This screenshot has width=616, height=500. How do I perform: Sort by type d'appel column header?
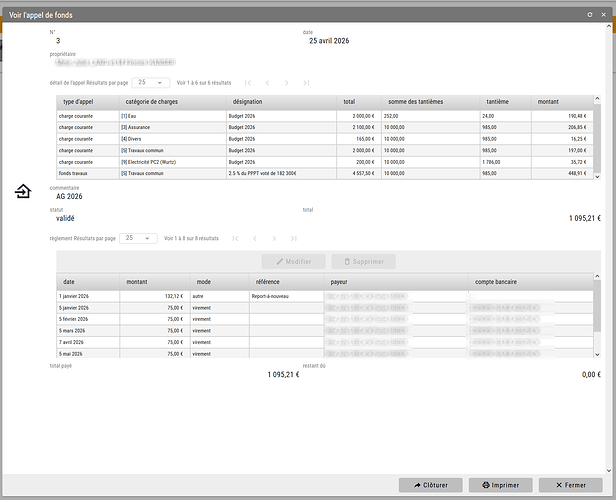88,102
